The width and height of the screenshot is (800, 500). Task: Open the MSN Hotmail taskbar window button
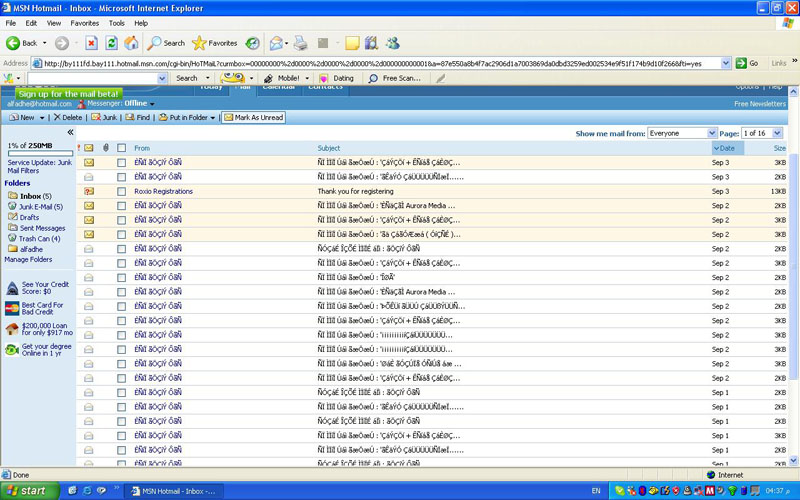click(x=174, y=491)
